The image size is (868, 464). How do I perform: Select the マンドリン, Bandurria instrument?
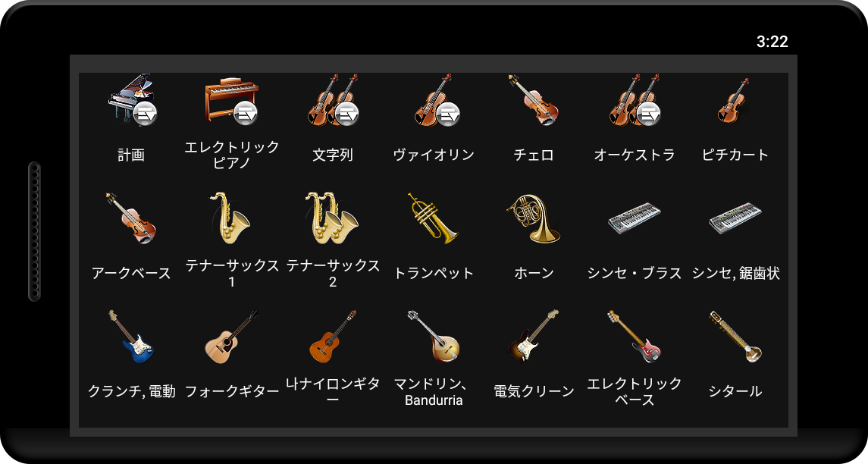tap(434, 337)
